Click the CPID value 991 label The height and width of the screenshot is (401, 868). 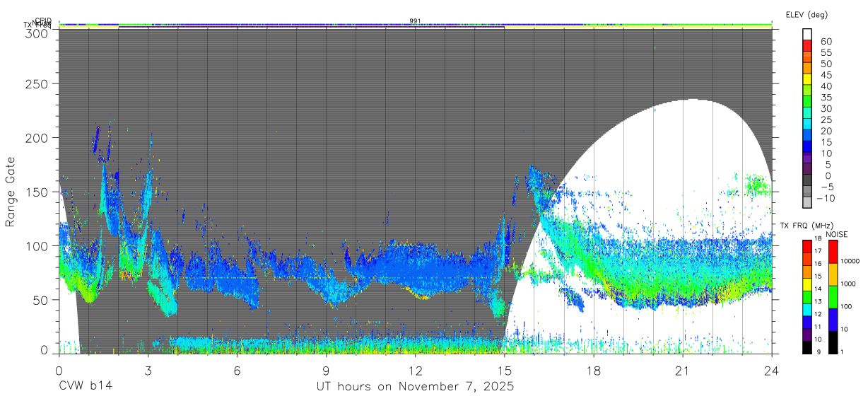click(415, 21)
